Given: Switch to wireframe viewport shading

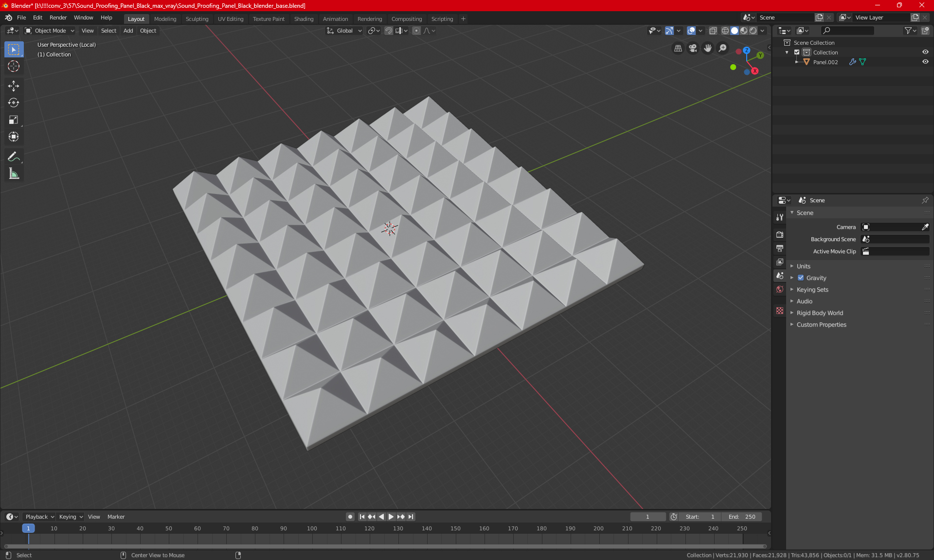Looking at the screenshot, I should pos(725,31).
